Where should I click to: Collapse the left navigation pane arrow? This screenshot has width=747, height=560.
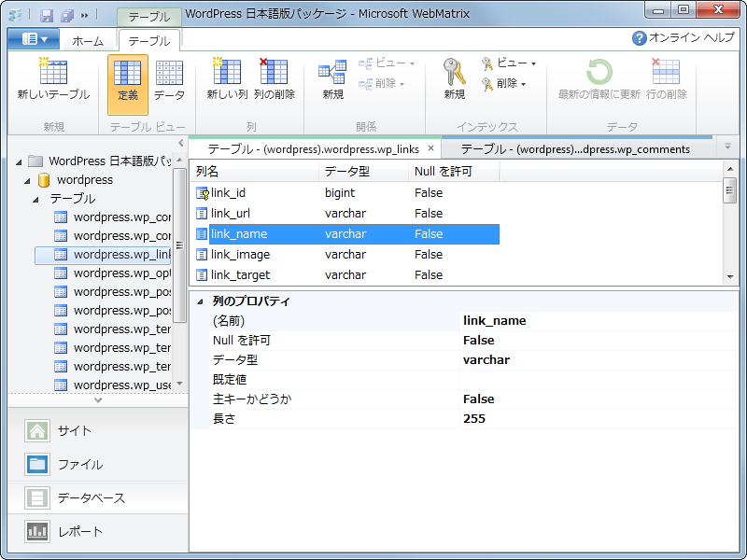pos(181,143)
